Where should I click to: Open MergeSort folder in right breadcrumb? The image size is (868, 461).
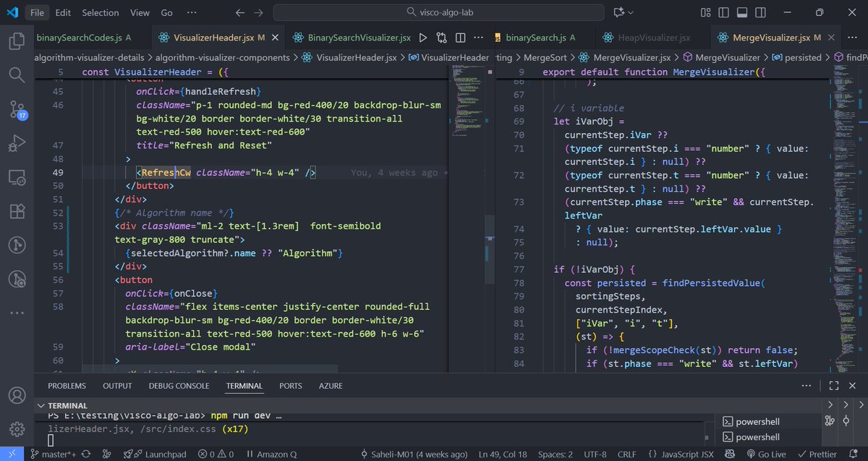click(545, 57)
